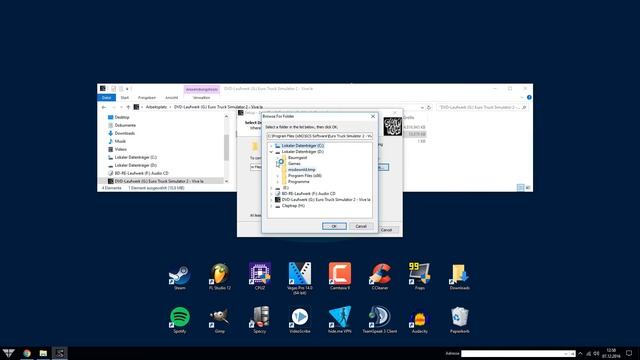Open the notification center icon
Viewport: 640px width, 360px height.
[x=629, y=353]
